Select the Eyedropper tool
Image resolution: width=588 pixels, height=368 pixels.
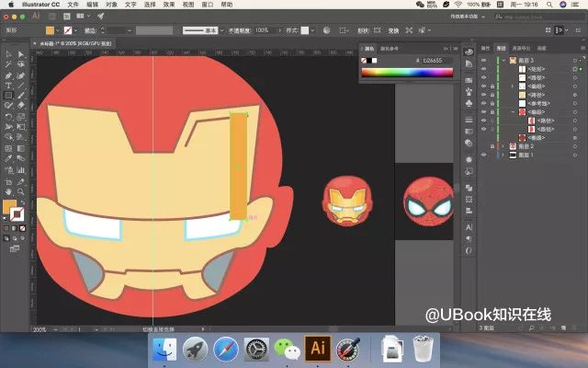coord(8,158)
